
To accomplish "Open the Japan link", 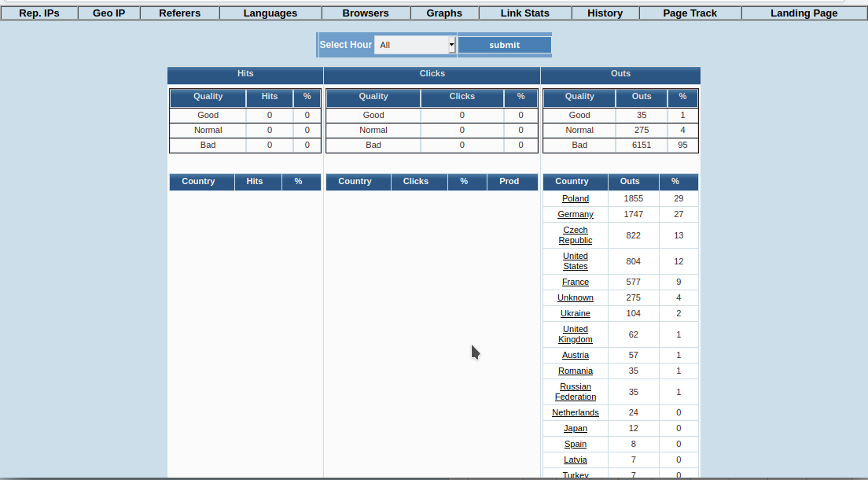I will point(576,428).
